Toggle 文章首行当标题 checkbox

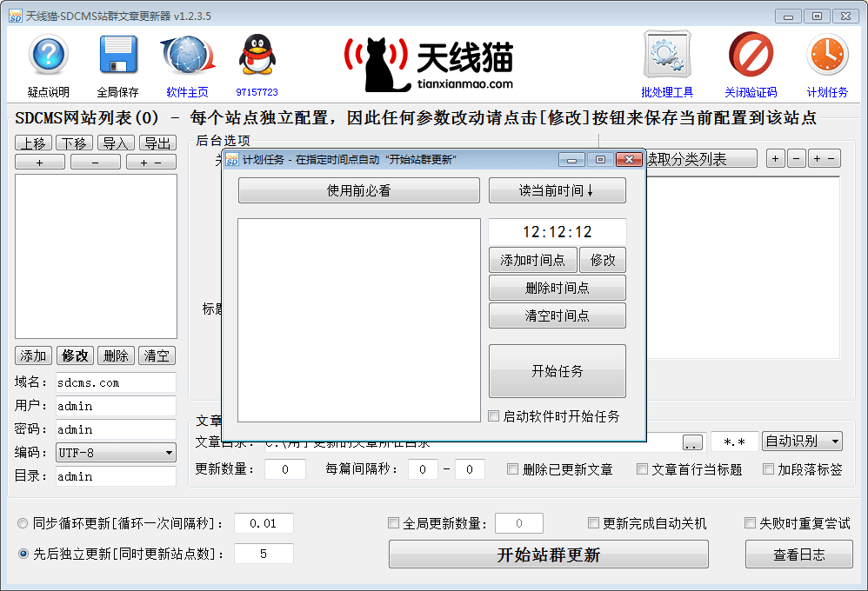click(642, 469)
